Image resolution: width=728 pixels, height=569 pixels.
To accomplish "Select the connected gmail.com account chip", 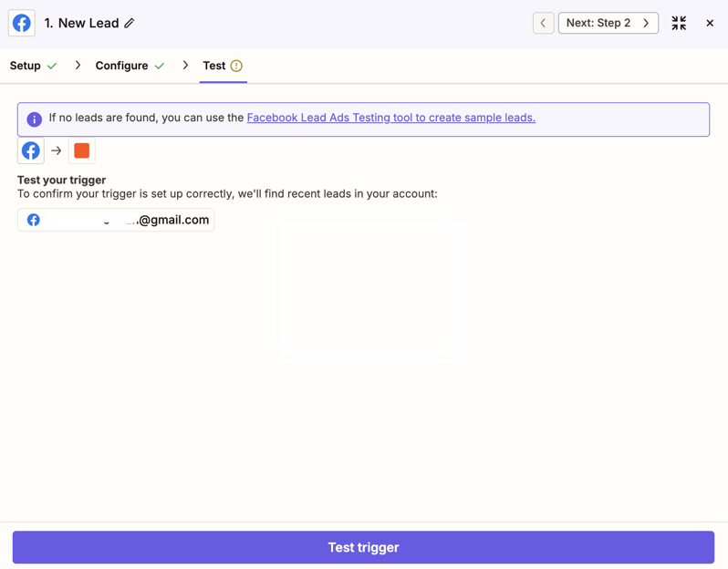I will pyautogui.click(x=116, y=220).
